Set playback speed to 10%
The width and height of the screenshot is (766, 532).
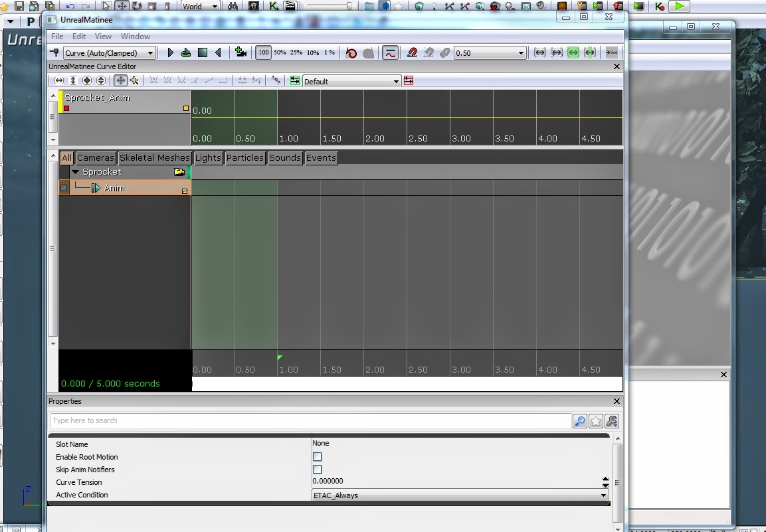pyautogui.click(x=313, y=52)
